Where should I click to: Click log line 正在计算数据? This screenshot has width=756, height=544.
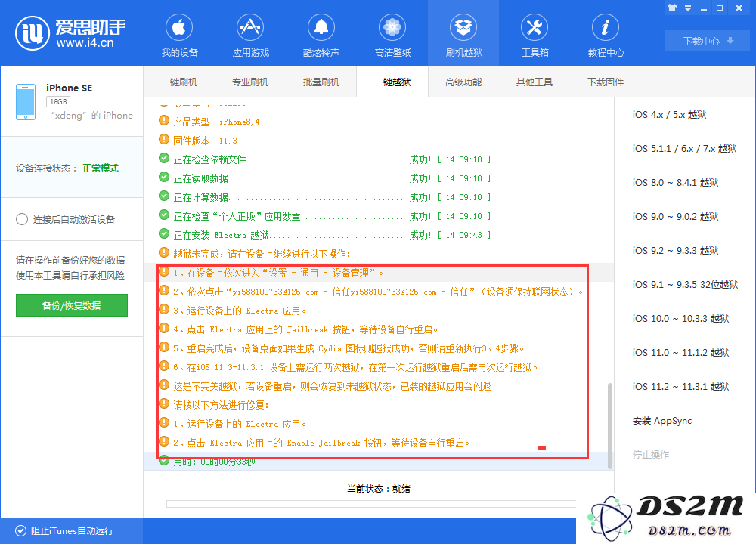click(332, 197)
